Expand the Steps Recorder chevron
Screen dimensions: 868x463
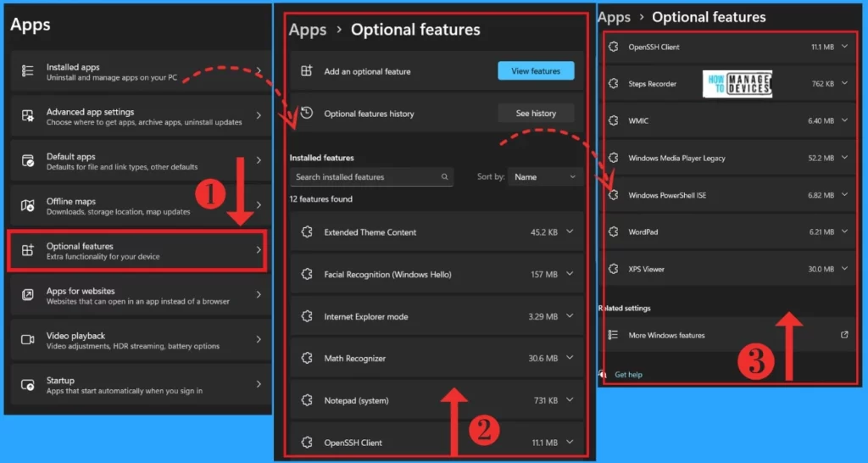tap(845, 83)
